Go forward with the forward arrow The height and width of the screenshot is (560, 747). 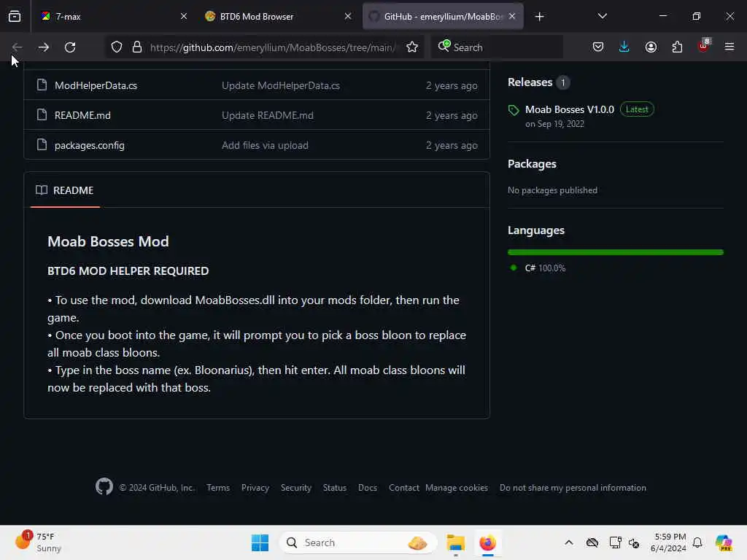coord(44,47)
